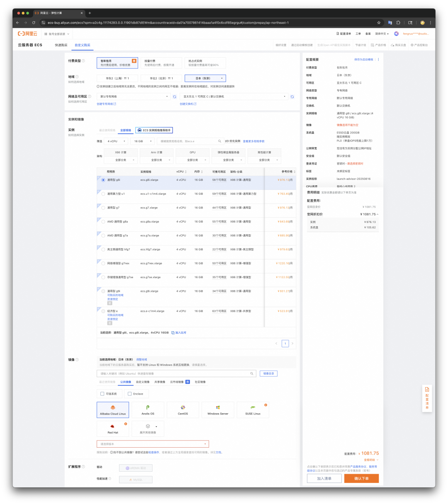Expand the GPU category dropdown
The width and height of the screenshot is (448, 504).
pyautogui.click(x=192, y=160)
